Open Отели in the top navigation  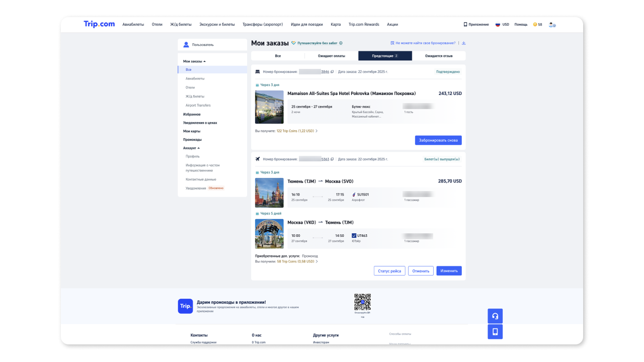tap(157, 24)
